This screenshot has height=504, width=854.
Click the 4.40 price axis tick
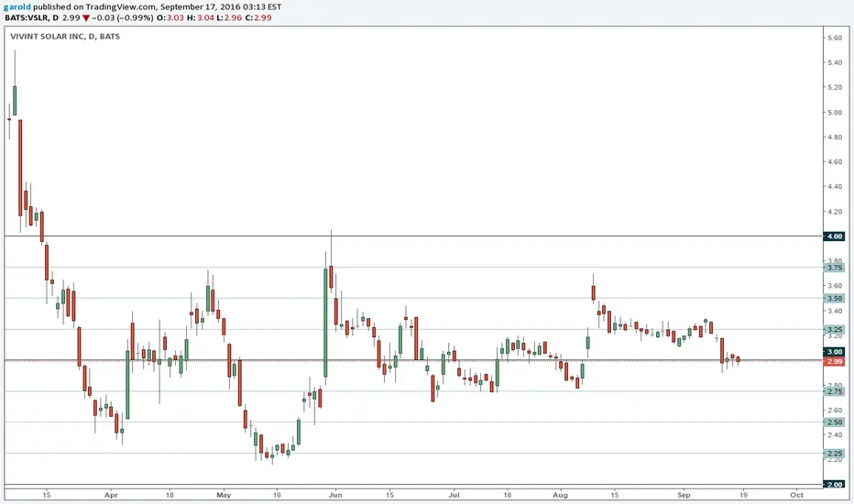click(835, 186)
